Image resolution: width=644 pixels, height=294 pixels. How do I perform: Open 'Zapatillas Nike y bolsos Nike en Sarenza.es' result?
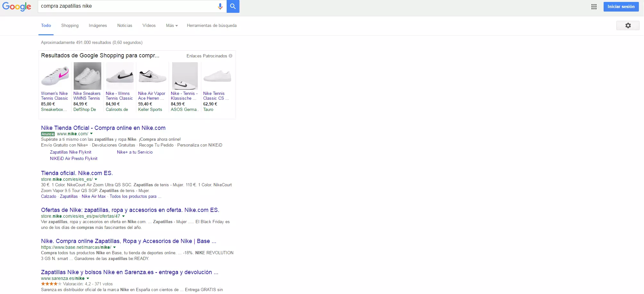[x=130, y=272]
